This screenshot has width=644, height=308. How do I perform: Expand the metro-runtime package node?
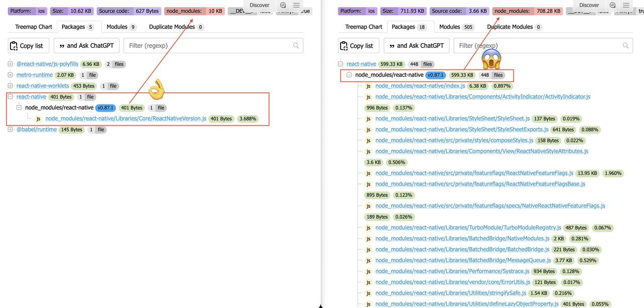tap(11, 75)
